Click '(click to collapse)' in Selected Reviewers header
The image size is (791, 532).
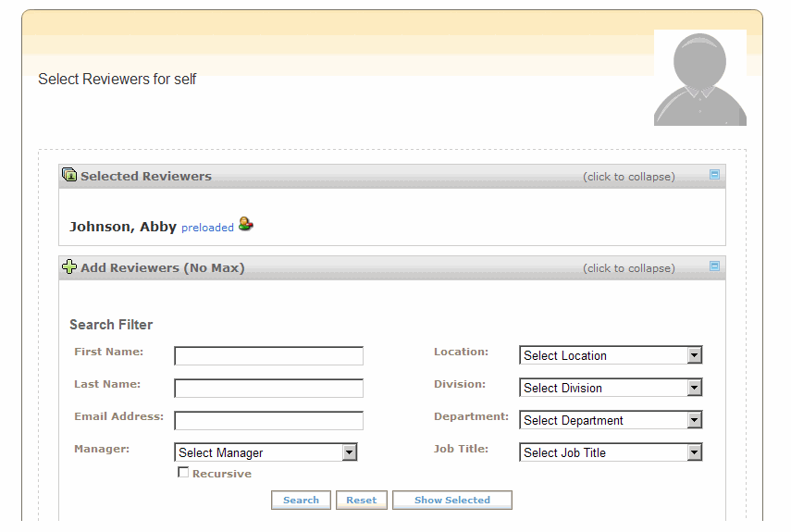point(628,177)
